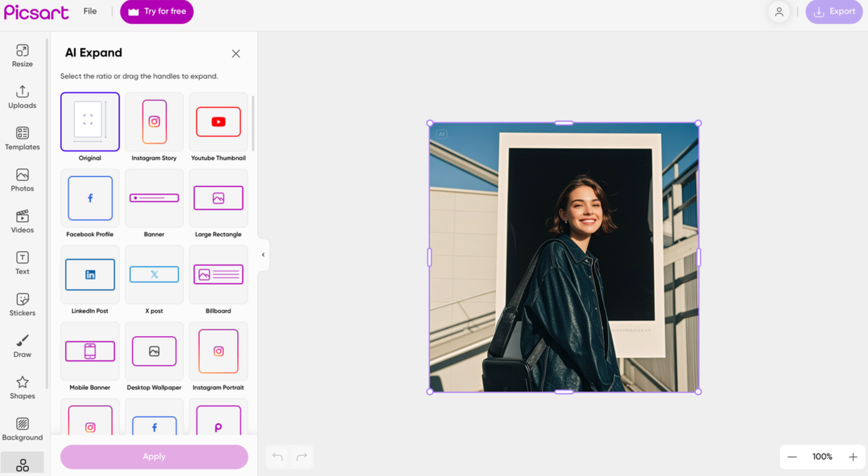The width and height of the screenshot is (868, 476).
Task: Open the Uploads panel
Action: pyautogui.click(x=22, y=97)
